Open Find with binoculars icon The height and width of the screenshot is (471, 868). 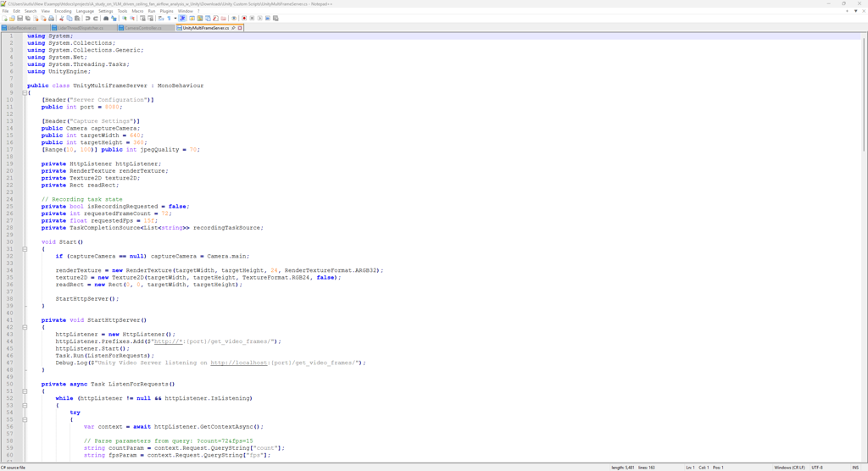coord(106,19)
